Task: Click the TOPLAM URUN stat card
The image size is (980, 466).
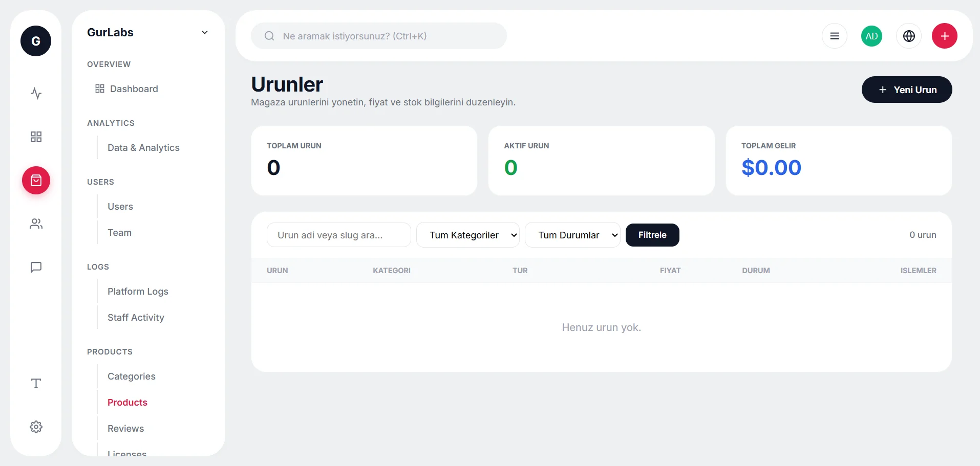Action: pos(364,161)
